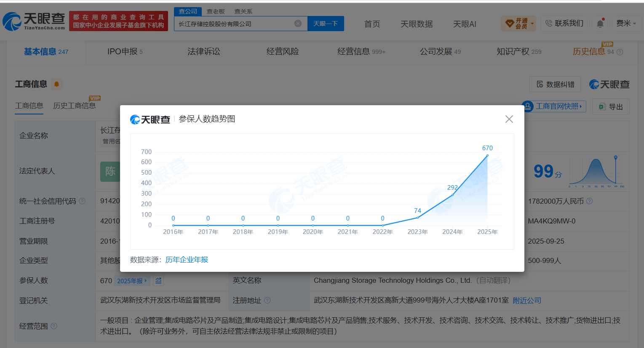The image size is (644, 348).
Task: Click the 2025-09-25 date value
Action: click(x=546, y=241)
